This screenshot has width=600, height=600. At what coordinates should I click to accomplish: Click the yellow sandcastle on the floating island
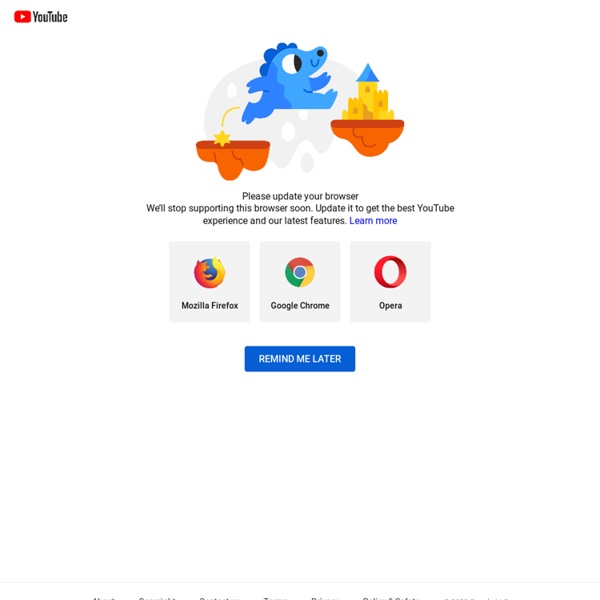point(368,93)
